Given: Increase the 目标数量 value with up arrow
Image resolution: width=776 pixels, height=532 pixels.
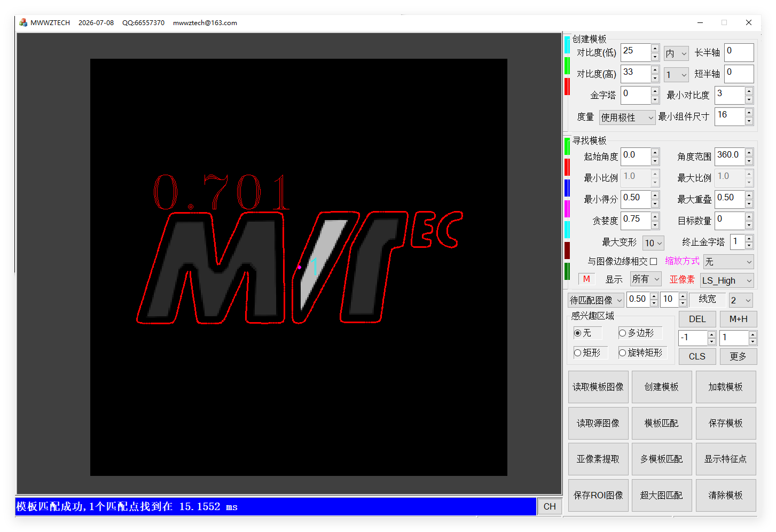Looking at the screenshot, I should click(749, 217).
